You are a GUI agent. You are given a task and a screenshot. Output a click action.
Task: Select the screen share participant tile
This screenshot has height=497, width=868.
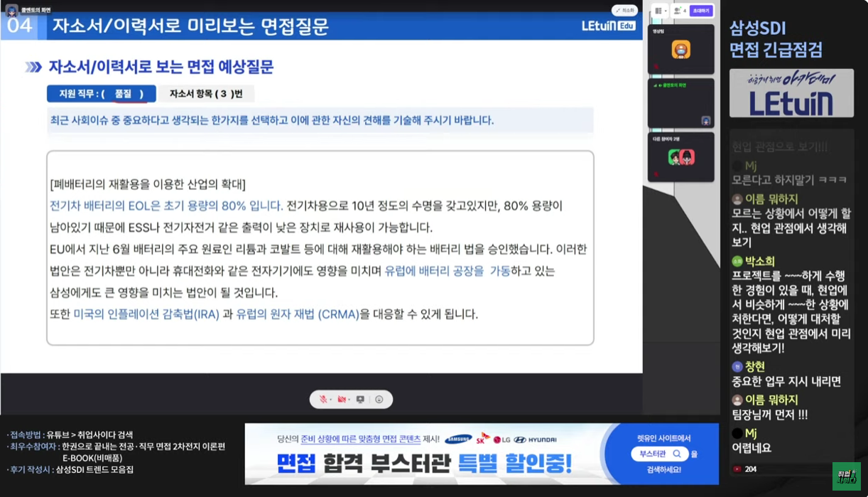coord(680,103)
